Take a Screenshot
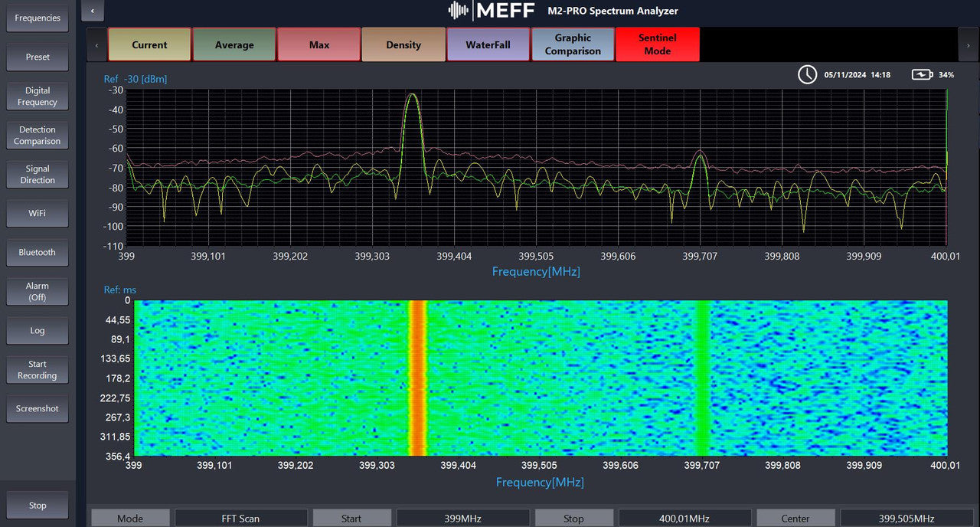This screenshot has height=527, width=980. (x=37, y=408)
